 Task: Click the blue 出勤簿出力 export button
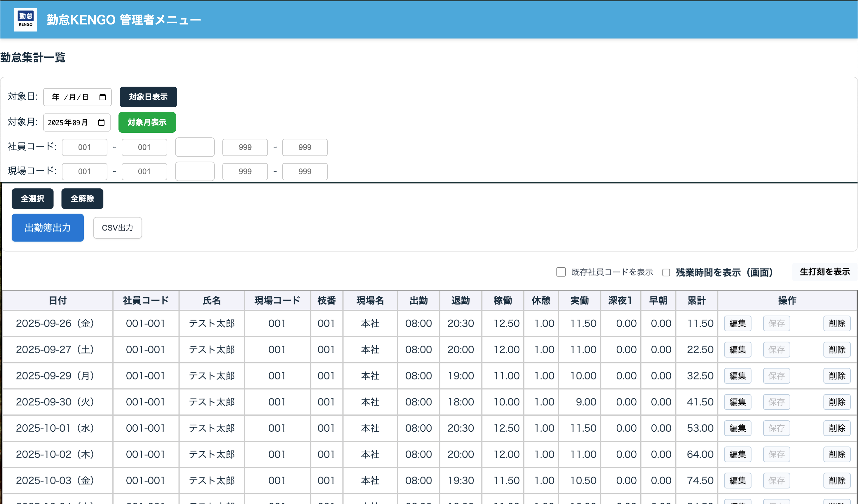(47, 228)
